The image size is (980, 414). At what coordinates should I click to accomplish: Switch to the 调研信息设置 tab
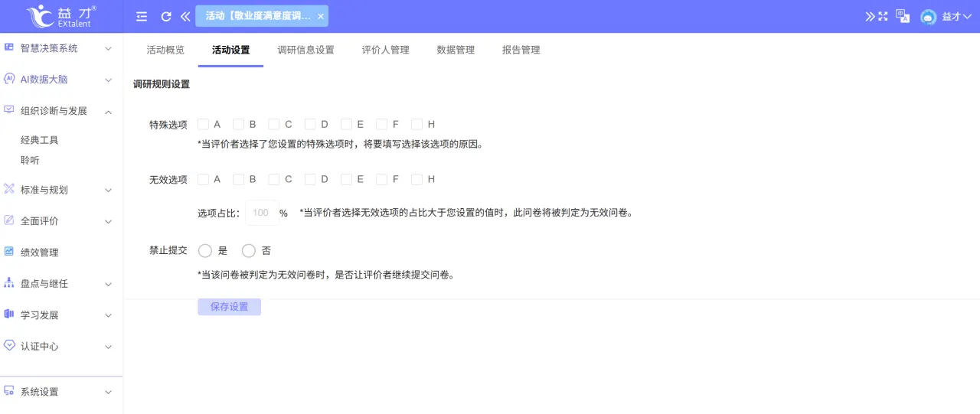tap(306, 50)
